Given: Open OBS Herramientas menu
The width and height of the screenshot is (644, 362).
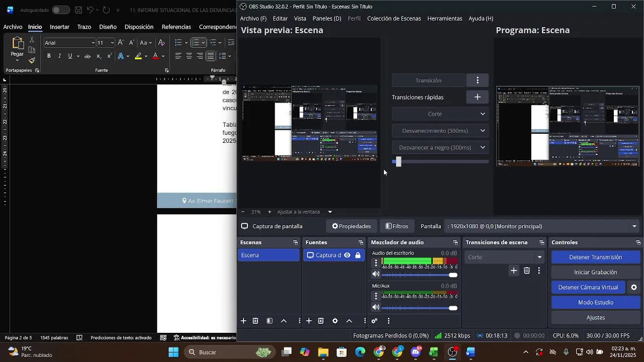Looking at the screenshot, I should coord(445,19).
